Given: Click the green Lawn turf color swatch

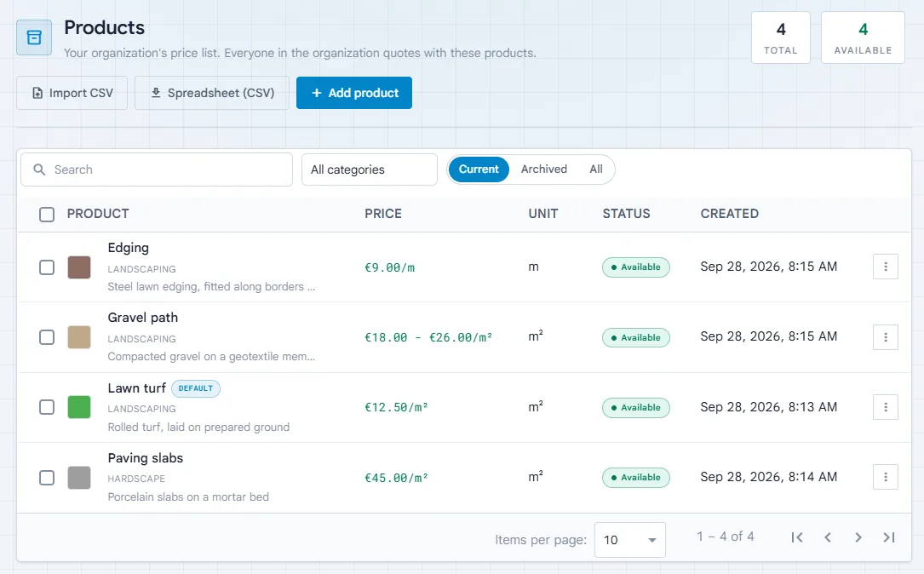Looking at the screenshot, I should tap(79, 407).
